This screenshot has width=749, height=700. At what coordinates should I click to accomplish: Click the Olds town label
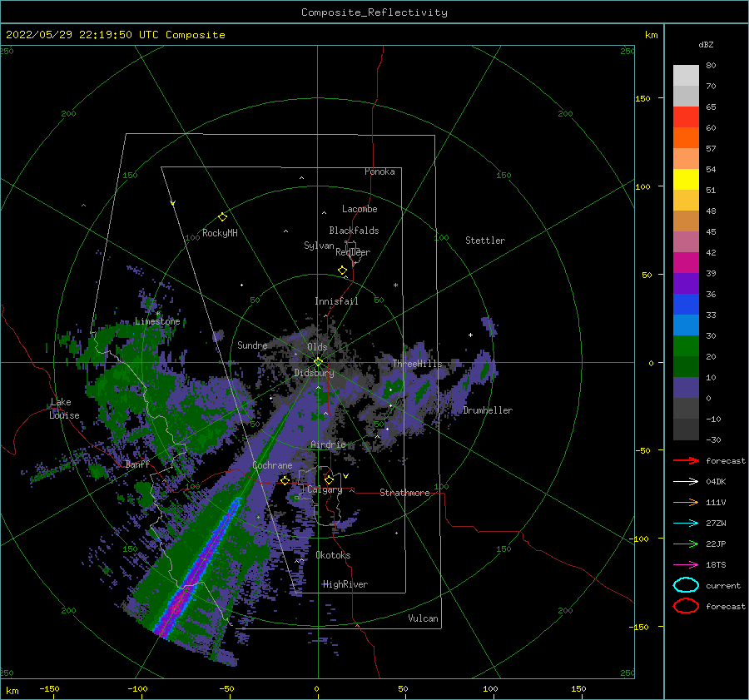click(317, 347)
